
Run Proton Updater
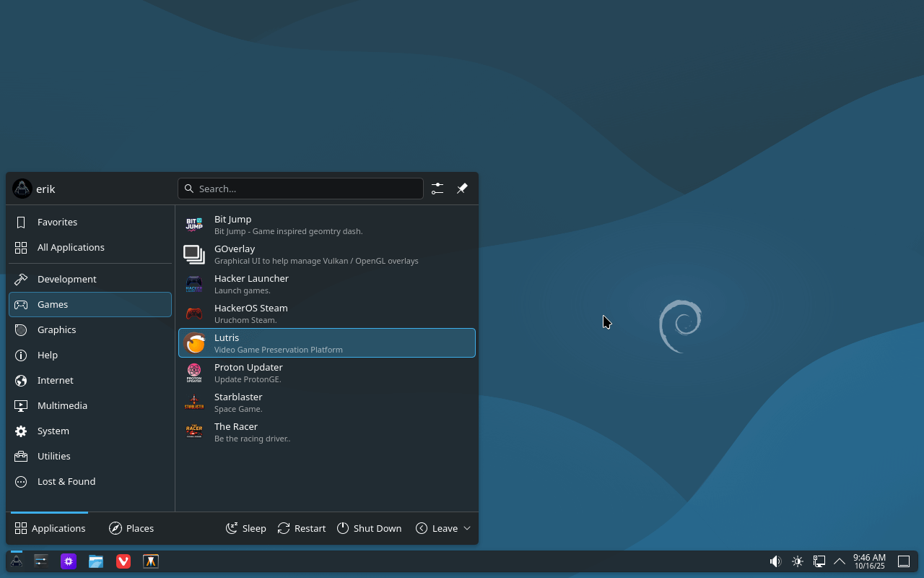[x=326, y=373]
